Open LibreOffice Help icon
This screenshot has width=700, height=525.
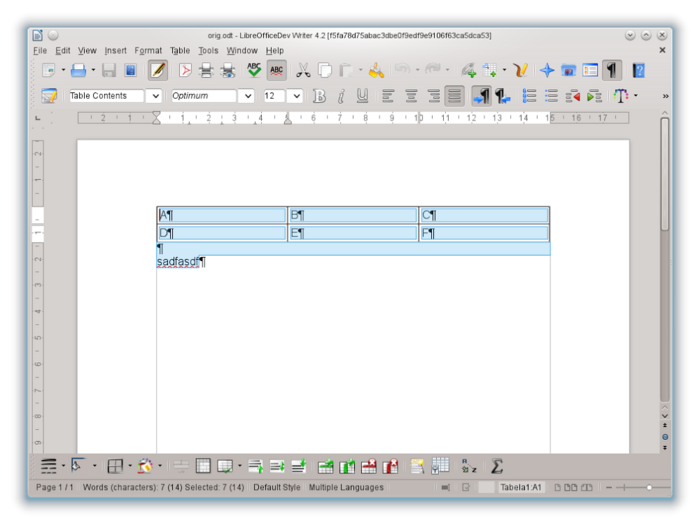[638, 70]
